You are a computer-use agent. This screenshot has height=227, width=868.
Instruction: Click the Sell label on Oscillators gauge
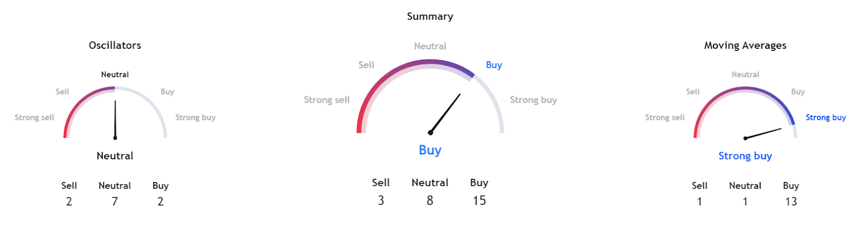tap(62, 92)
